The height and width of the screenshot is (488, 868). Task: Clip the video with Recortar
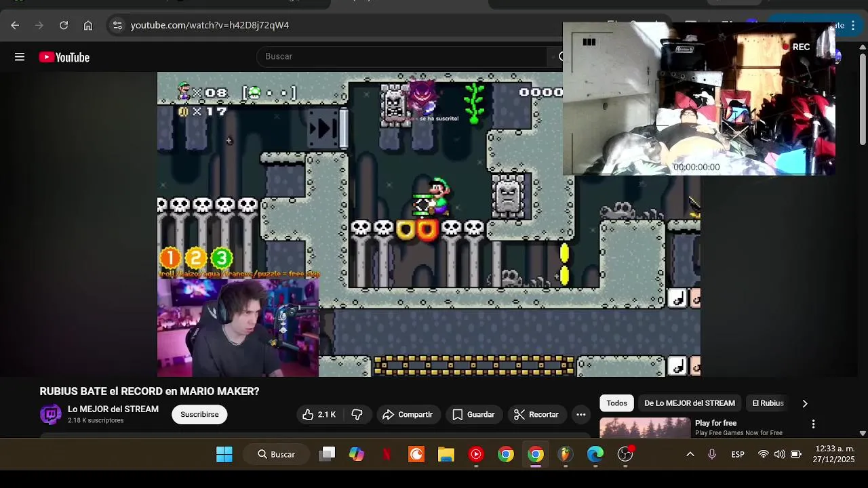[536, 414]
